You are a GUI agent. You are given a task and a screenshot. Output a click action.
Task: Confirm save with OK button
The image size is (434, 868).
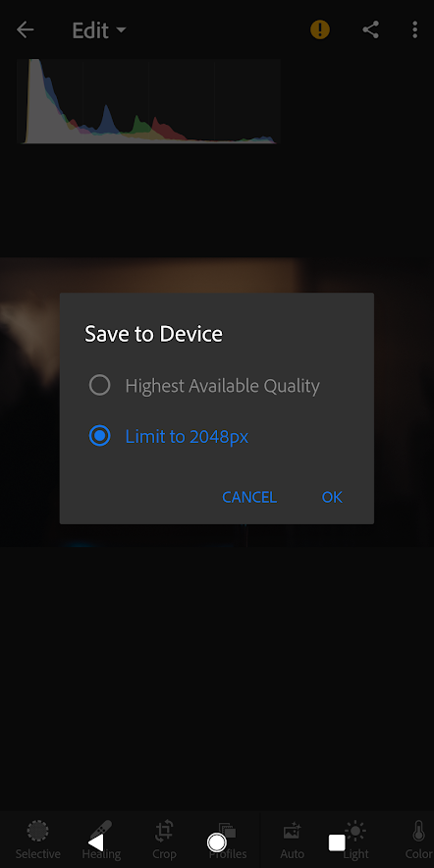tap(332, 497)
